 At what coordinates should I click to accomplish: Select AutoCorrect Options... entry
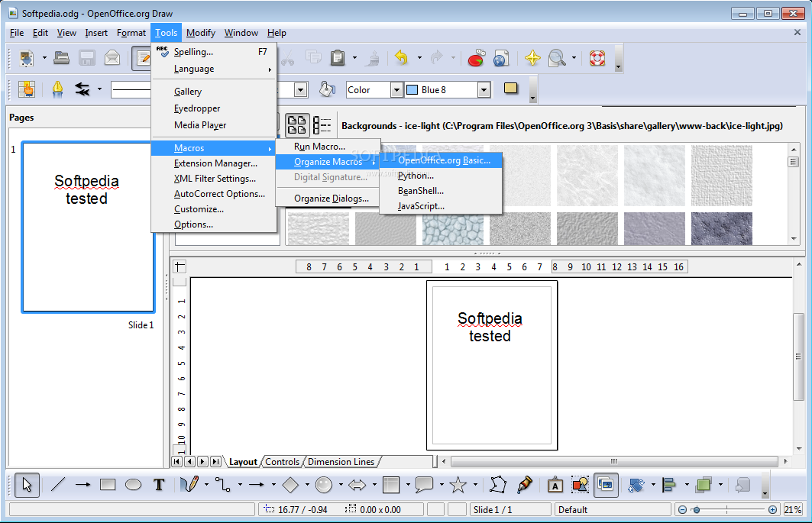point(213,194)
